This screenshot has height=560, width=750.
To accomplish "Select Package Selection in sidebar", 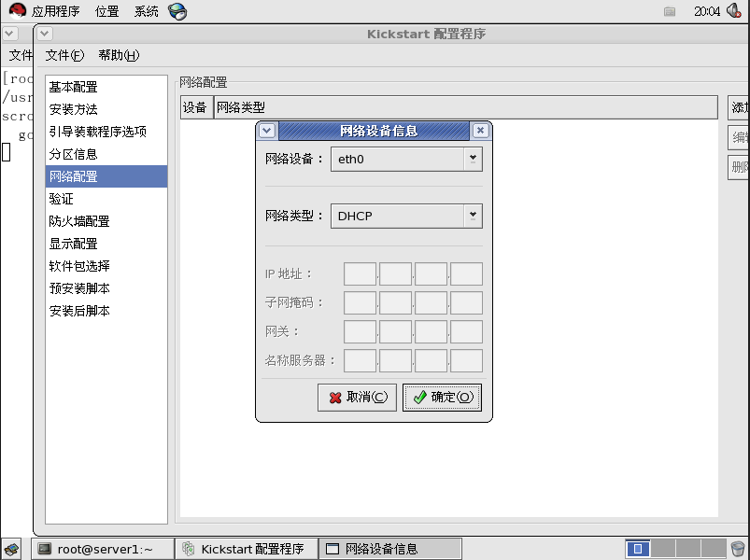I will tap(106, 266).
